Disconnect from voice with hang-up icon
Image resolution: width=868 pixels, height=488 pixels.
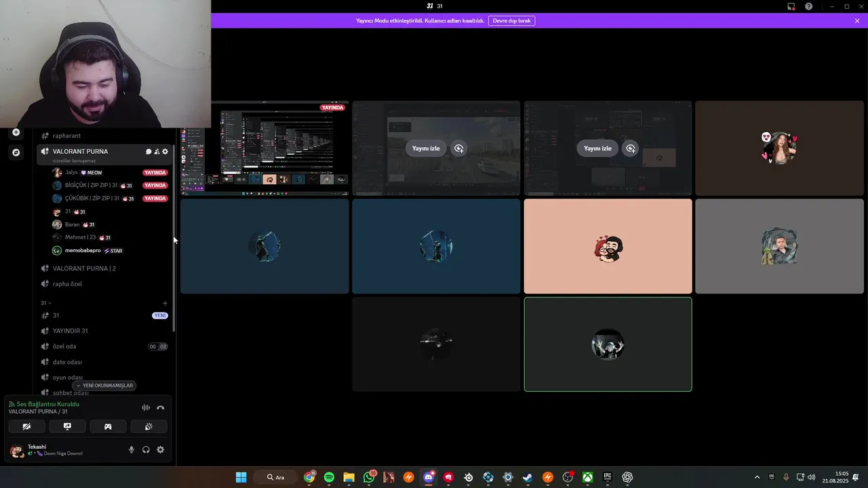(x=161, y=407)
